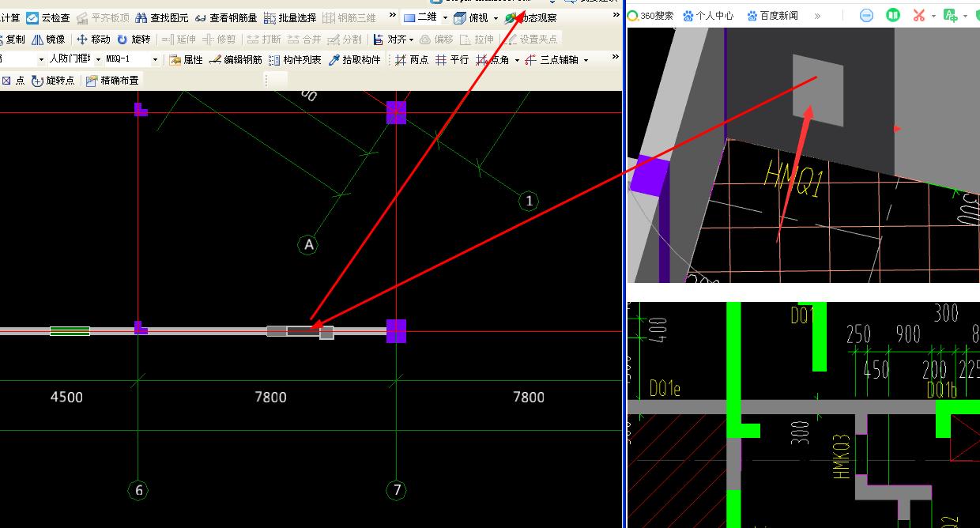Select the green striped window element on the wall
The image size is (980, 528).
70,331
